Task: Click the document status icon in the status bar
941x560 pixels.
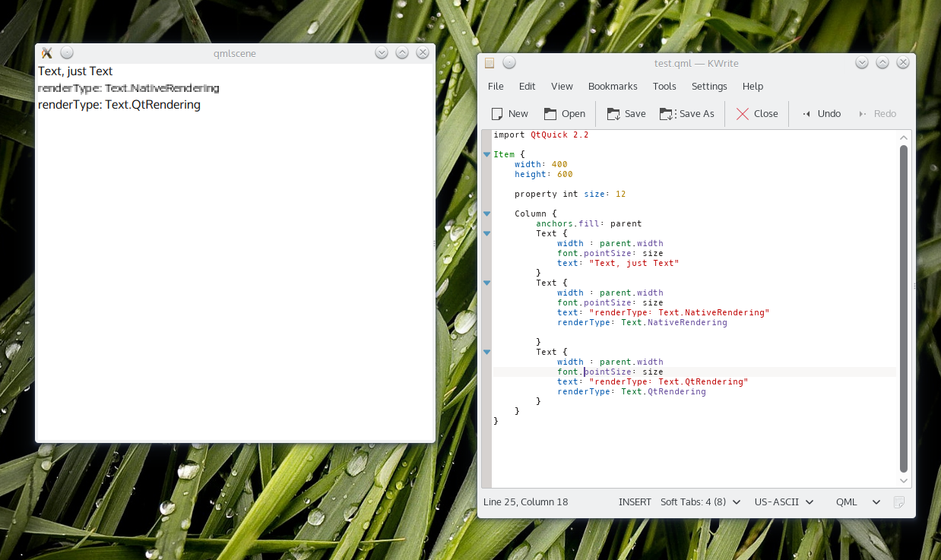Action: click(x=899, y=501)
